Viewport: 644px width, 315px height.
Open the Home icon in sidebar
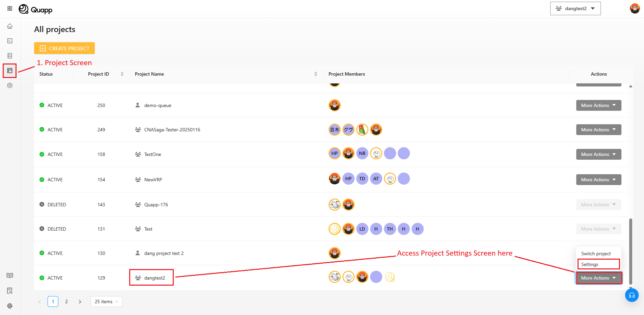[10, 26]
